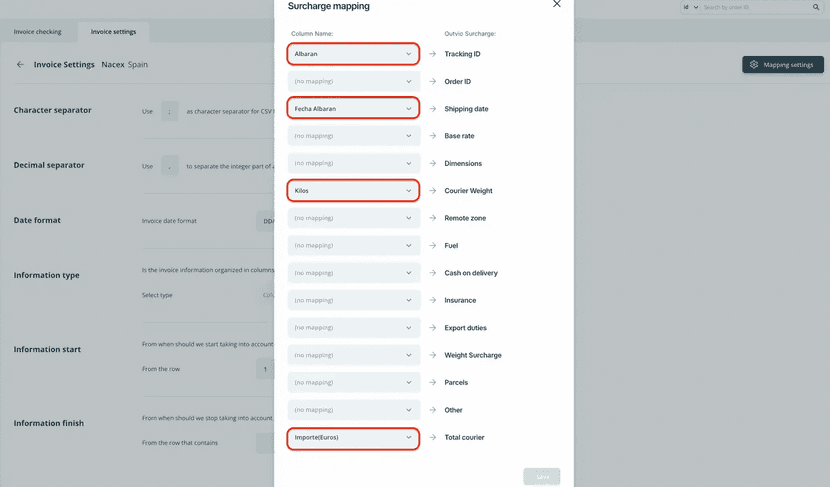Click the gear icon in Mapping settings
This screenshot has width=830, height=487.
point(754,65)
